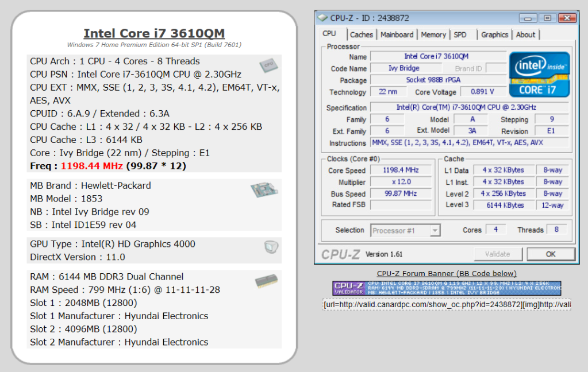Click the Intel Core i7 logo badge

(539, 75)
